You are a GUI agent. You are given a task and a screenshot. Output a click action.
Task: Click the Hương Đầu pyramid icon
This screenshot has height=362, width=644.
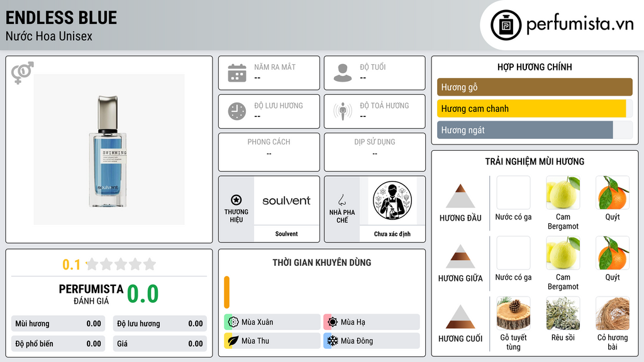coord(460,196)
